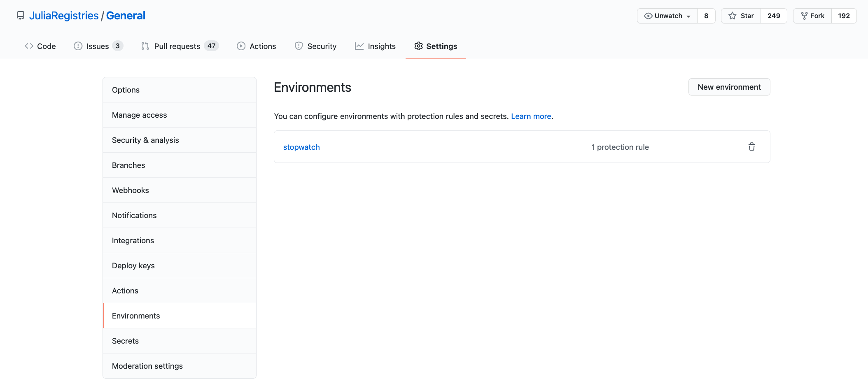Open the Learn more link
This screenshot has height=386, width=868.
pyautogui.click(x=531, y=116)
